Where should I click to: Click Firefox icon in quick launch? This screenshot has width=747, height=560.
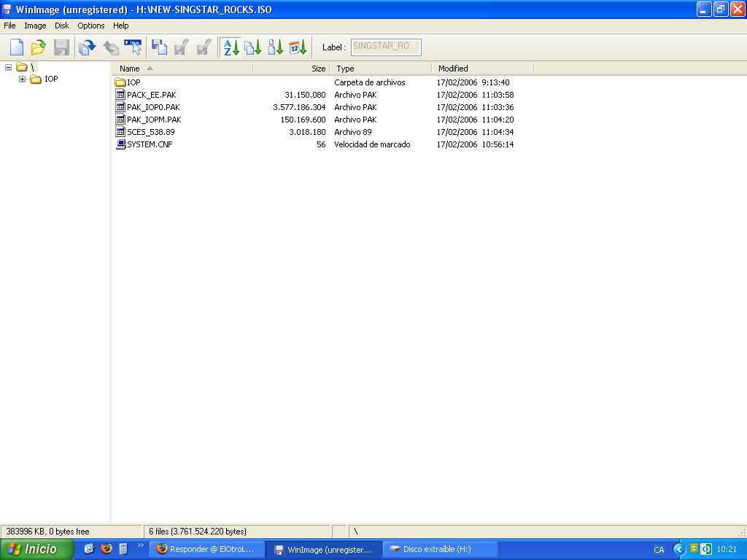pyautogui.click(x=107, y=548)
